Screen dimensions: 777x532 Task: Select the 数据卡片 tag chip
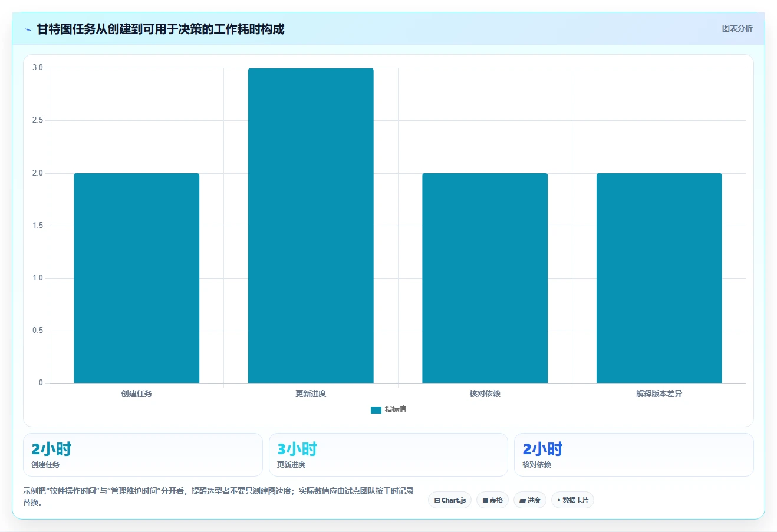(572, 500)
